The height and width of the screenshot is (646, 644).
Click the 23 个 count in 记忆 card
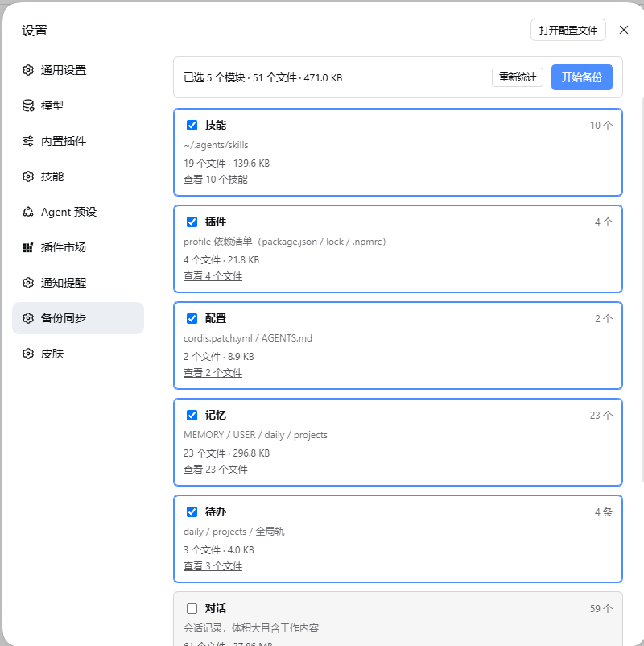point(601,416)
